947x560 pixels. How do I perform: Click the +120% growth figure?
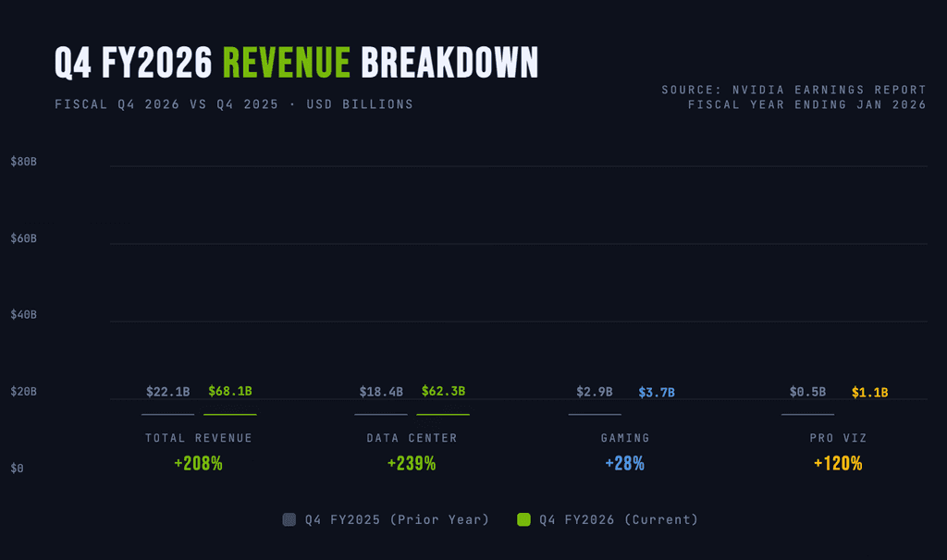click(x=838, y=464)
